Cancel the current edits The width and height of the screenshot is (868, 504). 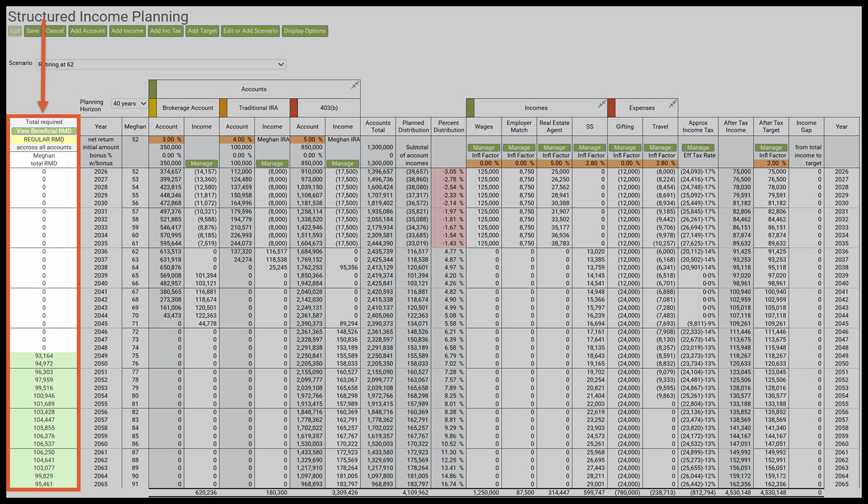[55, 30]
